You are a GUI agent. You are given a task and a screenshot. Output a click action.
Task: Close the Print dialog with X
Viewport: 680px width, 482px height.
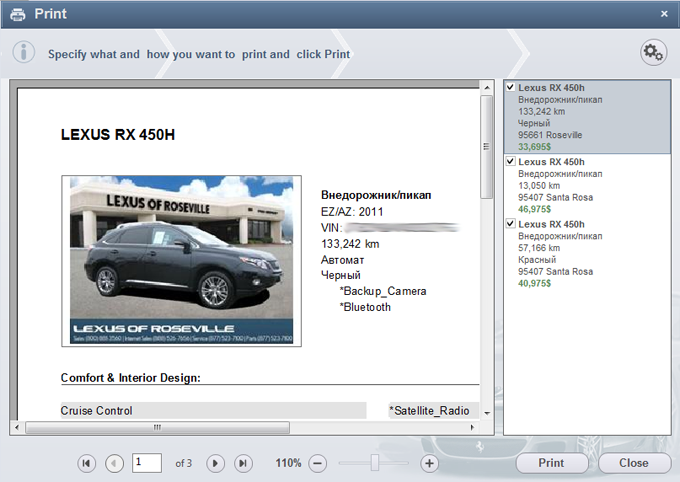pos(664,14)
